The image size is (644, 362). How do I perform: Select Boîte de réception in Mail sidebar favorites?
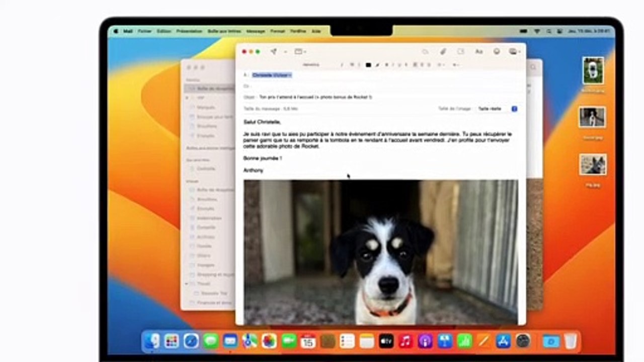(x=209, y=88)
